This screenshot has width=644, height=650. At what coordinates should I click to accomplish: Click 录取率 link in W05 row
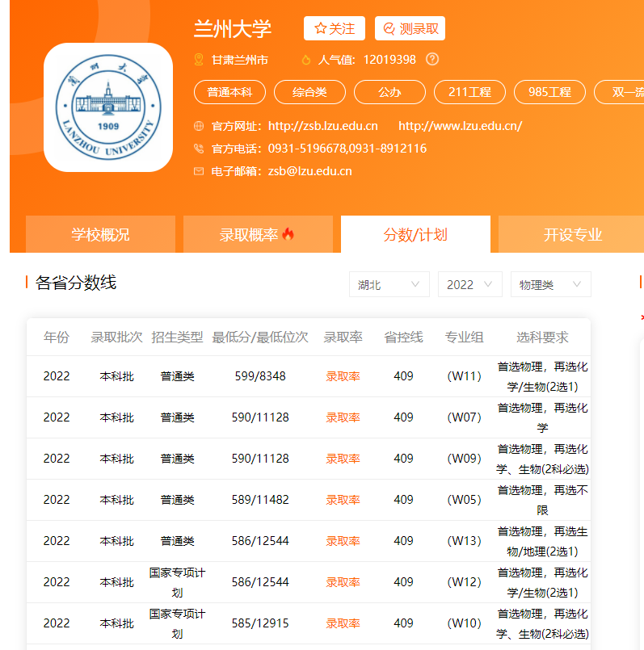[x=343, y=500]
